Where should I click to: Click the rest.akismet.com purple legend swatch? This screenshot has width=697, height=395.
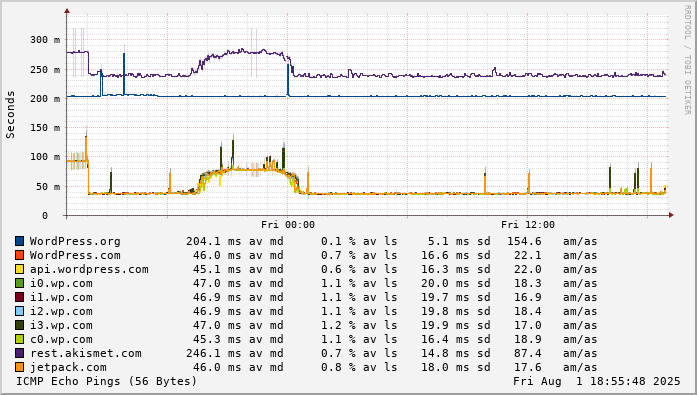pyautogui.click(x=20, y=353)
